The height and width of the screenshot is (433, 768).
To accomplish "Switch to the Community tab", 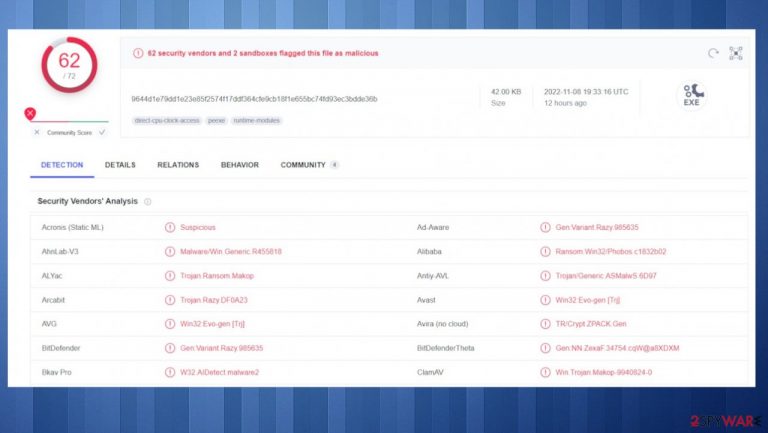I will [309, 165].
